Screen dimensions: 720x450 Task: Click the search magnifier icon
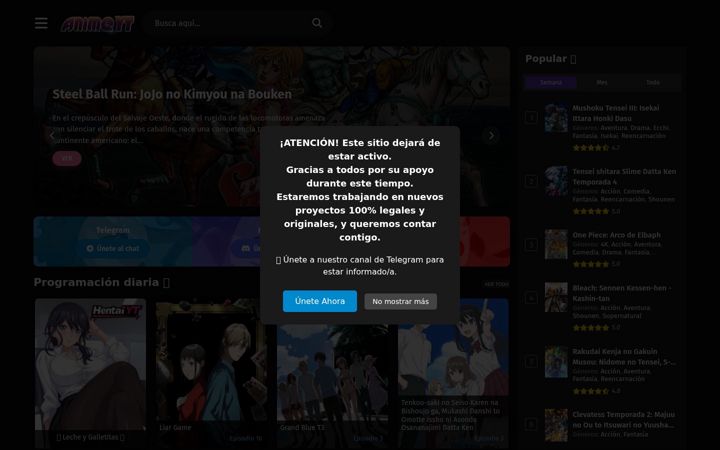click(317, 23)
